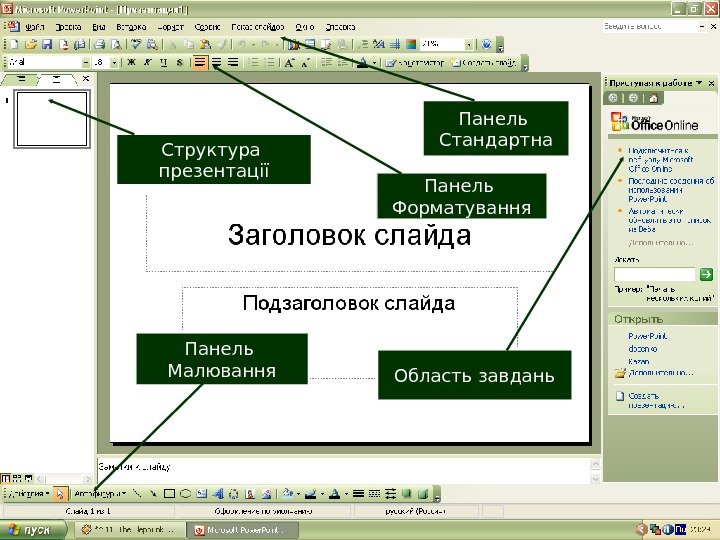Click the Конструктор design button
Screen dimensions: 720x540
[415, 62]
